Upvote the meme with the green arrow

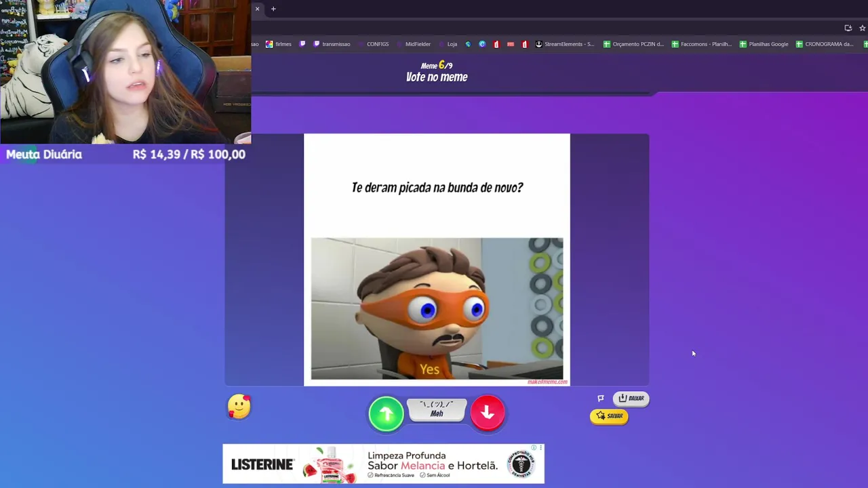386,413
